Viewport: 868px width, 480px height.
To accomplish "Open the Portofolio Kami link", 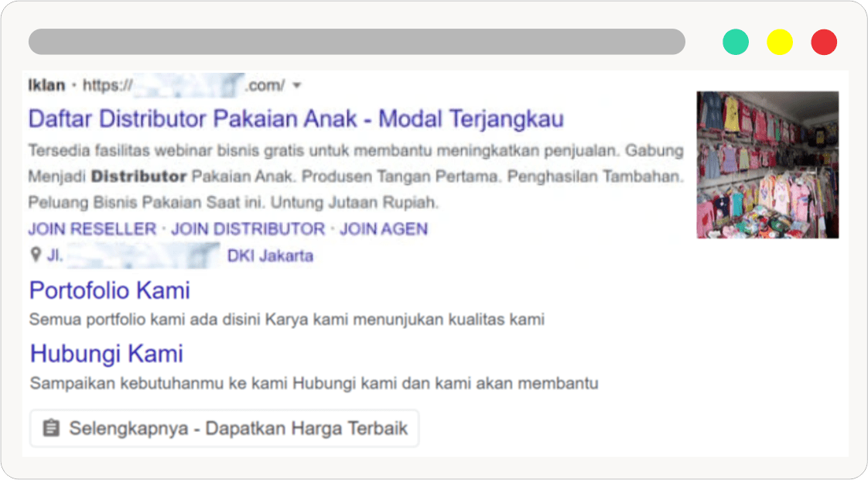I will [110, 290].
